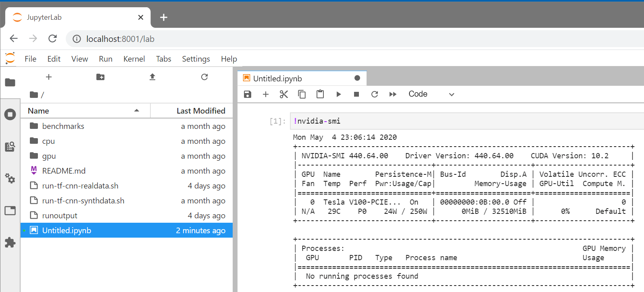Refresh the file list

point(204,77)
